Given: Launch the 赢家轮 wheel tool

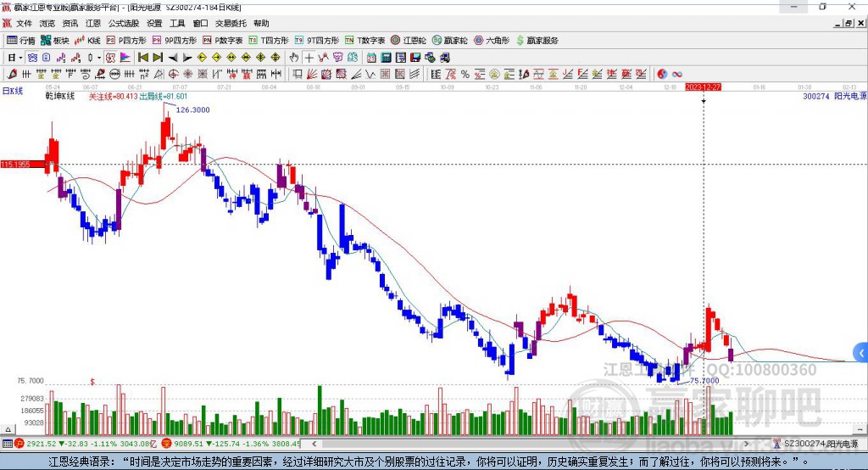Looking at the screenshot, I should pos(450,41).
